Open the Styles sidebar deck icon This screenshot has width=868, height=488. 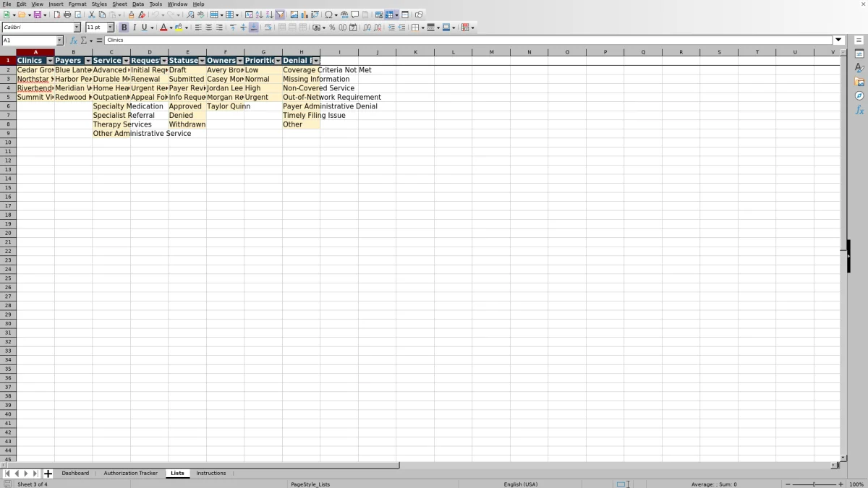coord(859,68)
